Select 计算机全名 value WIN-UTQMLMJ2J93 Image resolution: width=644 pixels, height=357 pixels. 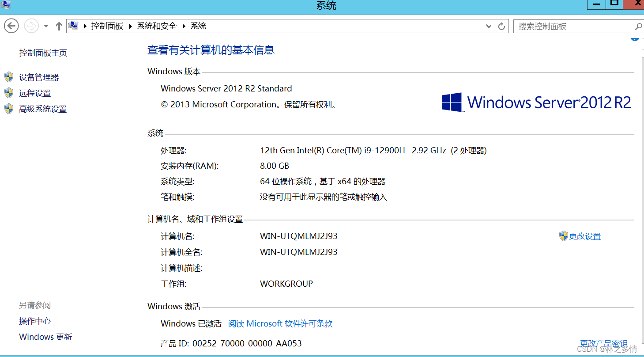click(x=299, y=252)
